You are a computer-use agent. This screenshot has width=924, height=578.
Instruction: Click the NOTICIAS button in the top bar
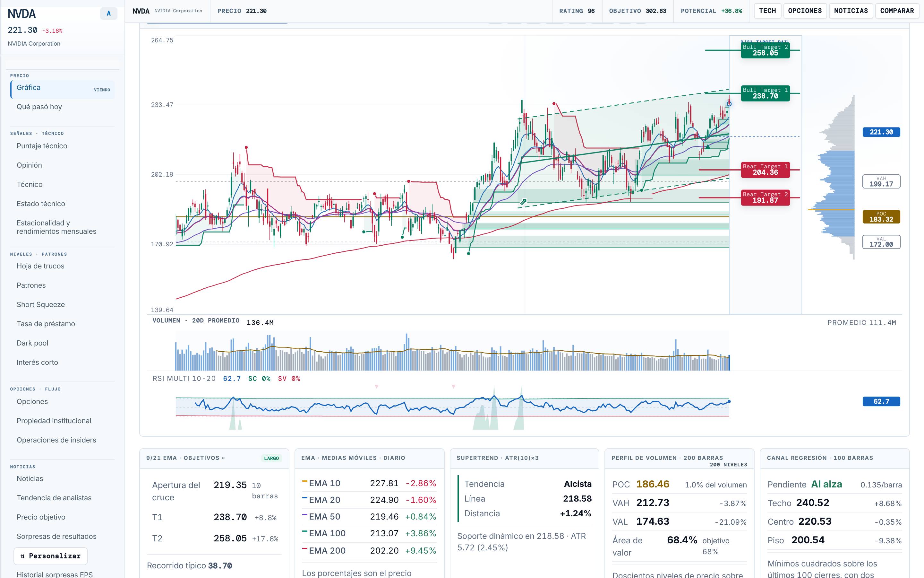coord(851,11)
